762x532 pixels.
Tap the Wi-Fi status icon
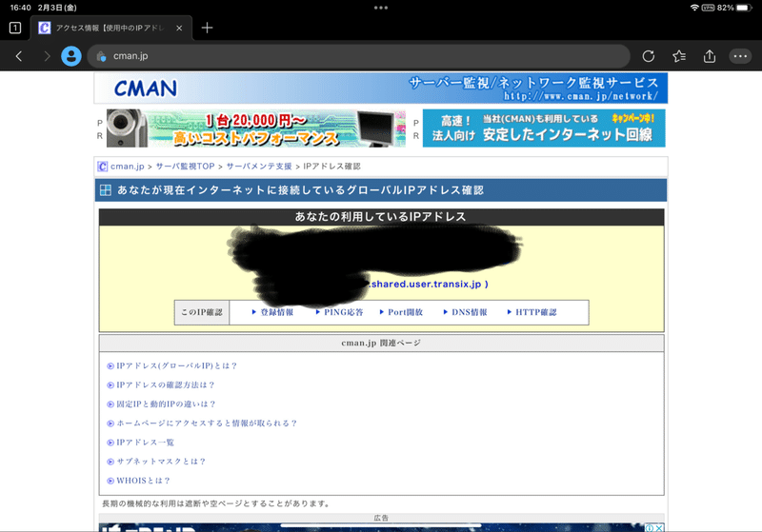[x=694, y=8]
